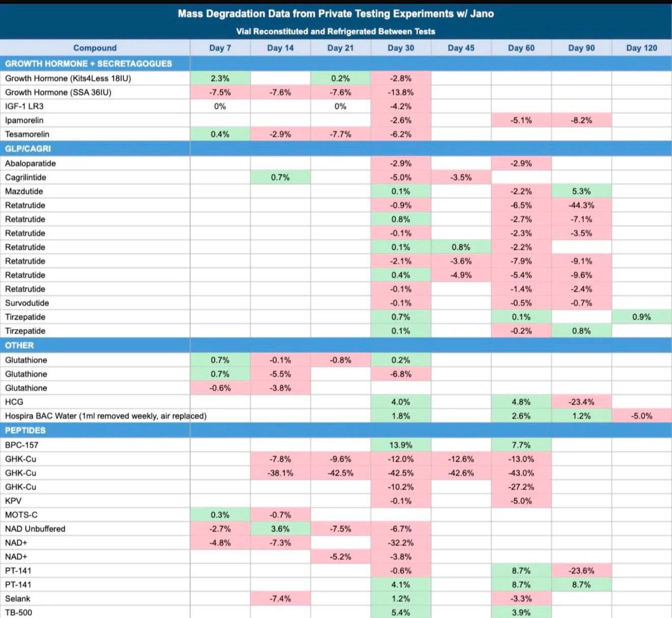Viewport: 672px width, 618px height.
Task: Select TB-500's 5.4% Day 30 cell
Action: (401, 612)
